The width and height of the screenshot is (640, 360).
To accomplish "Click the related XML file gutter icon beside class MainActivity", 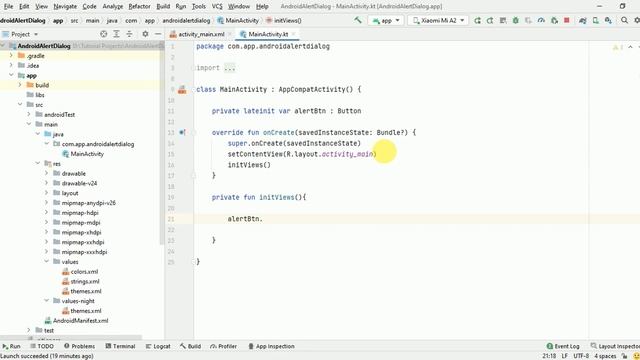I will (182, 90).
